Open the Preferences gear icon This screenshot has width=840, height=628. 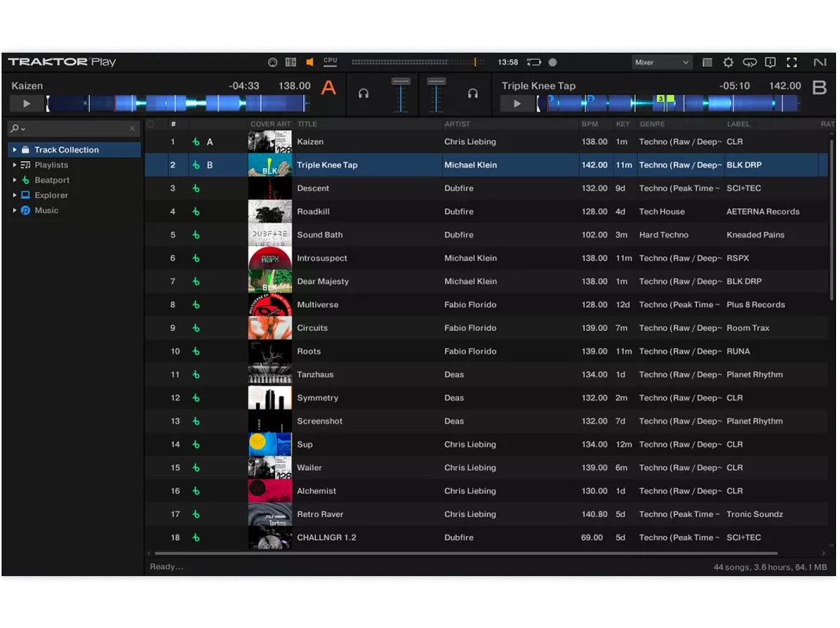click(x=728, y=62)
